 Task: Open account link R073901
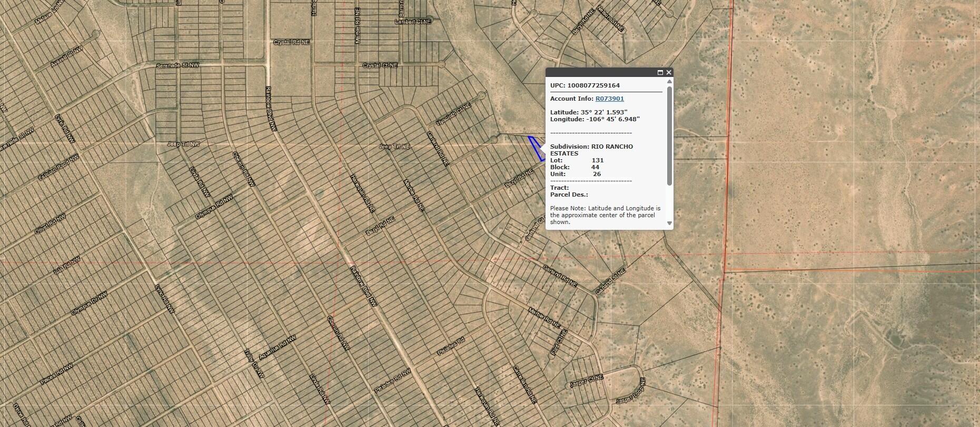[610, 99]
